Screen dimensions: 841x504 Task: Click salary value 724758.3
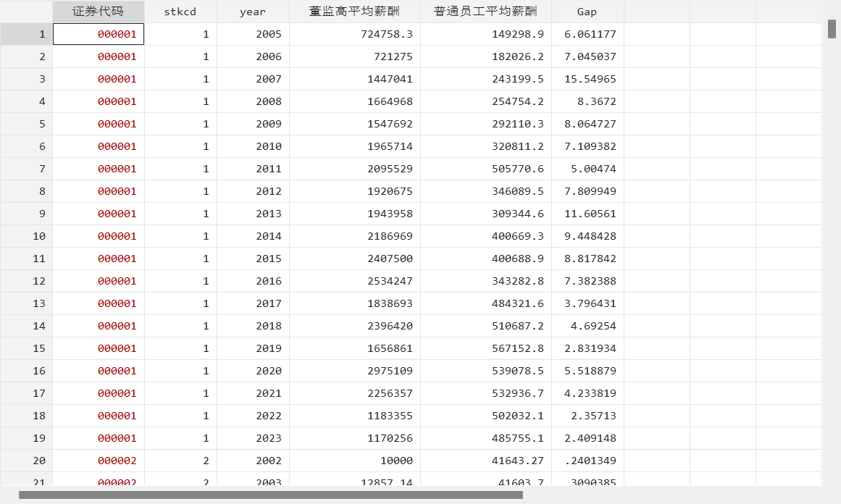coord(354,34)
